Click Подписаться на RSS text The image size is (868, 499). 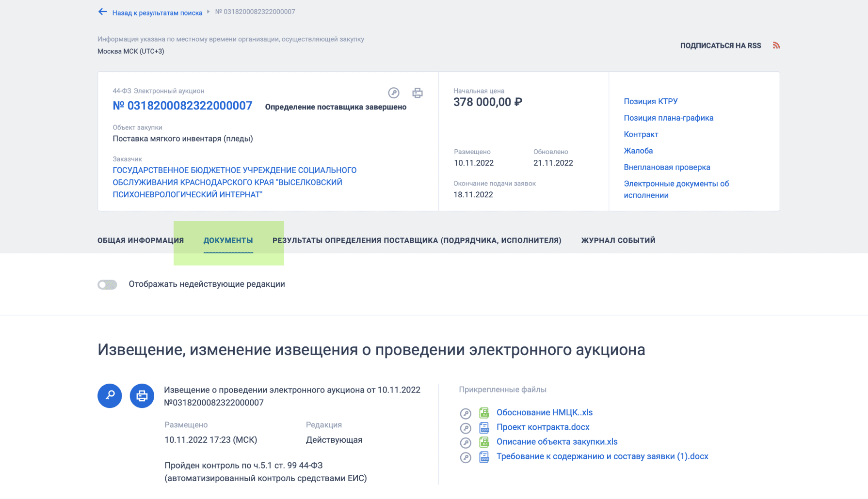click(x=721, y=46)
